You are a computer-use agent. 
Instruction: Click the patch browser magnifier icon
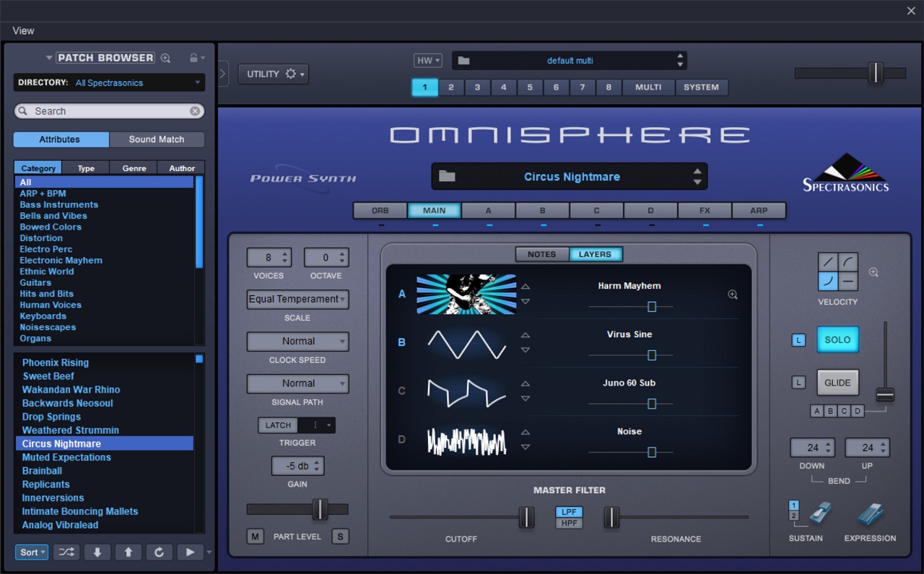166,58
